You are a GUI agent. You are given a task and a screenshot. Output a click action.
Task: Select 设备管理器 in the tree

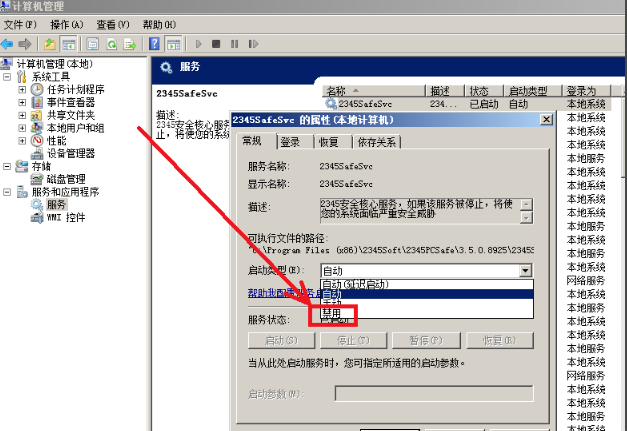coord(70,153)
